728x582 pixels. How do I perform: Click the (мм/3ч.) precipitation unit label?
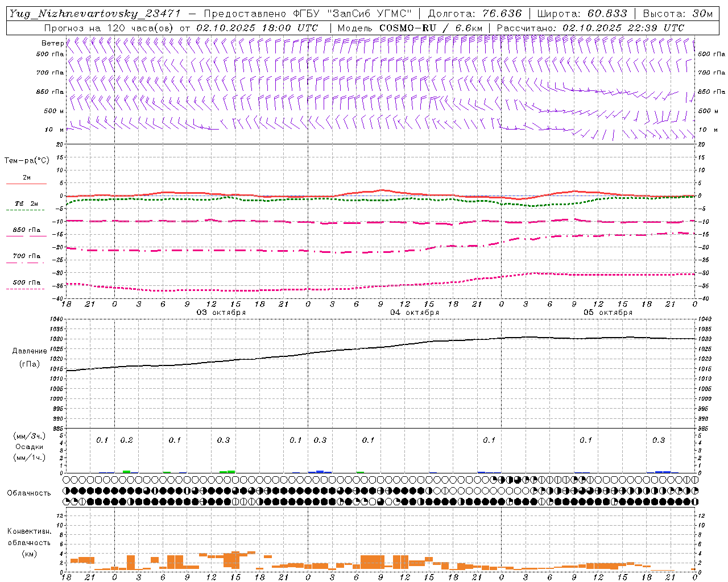pyautogui.click(x=30, y=436)
